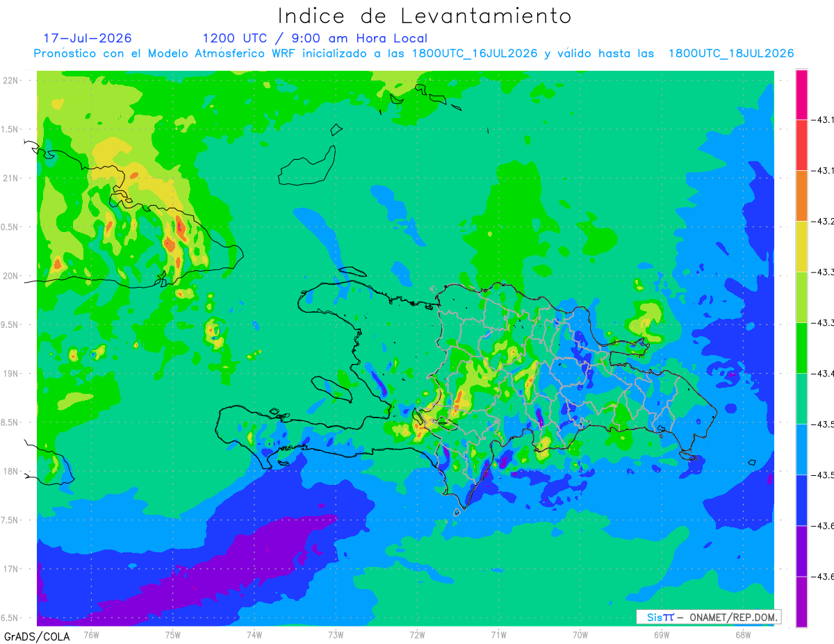Click the "18N" latitude label
Viewport: 834px width, 644px height.
11,472
